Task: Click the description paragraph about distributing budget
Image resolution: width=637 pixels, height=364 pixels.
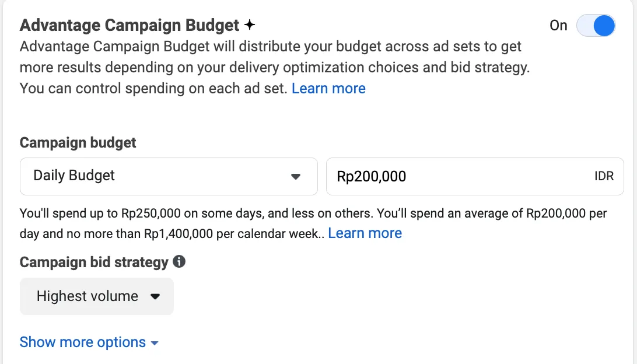Action: pos(275,67)
